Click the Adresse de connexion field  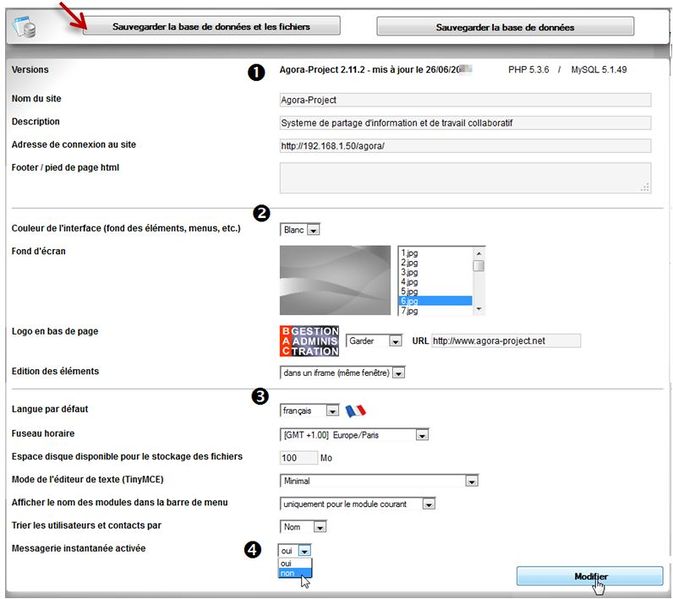(x=465, y=146)
